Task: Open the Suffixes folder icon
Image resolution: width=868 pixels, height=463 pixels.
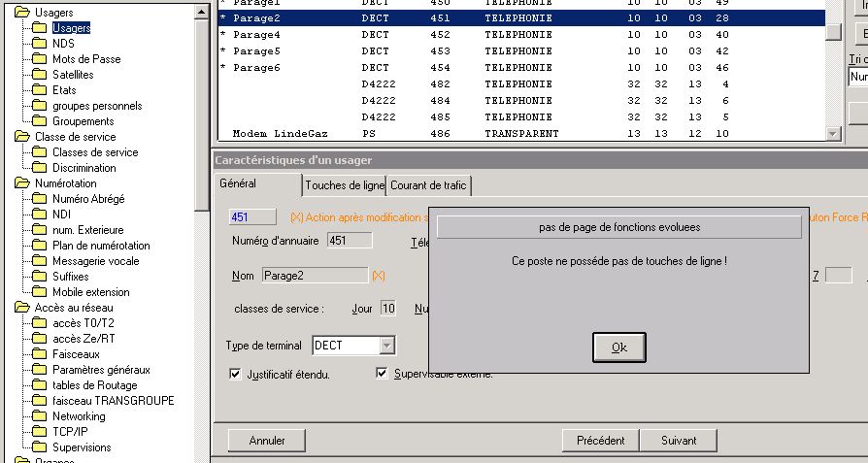Action: tap(39, 276)
